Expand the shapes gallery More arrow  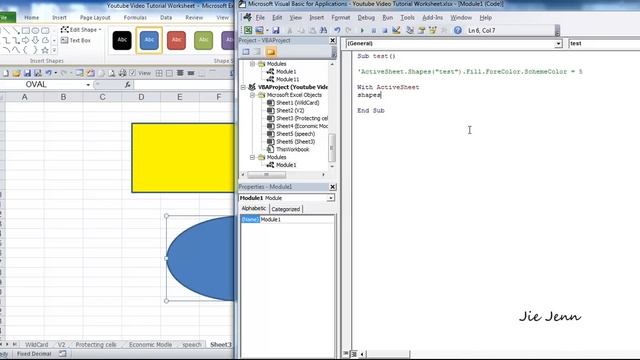pyautogui.click(x=54, y=50)
